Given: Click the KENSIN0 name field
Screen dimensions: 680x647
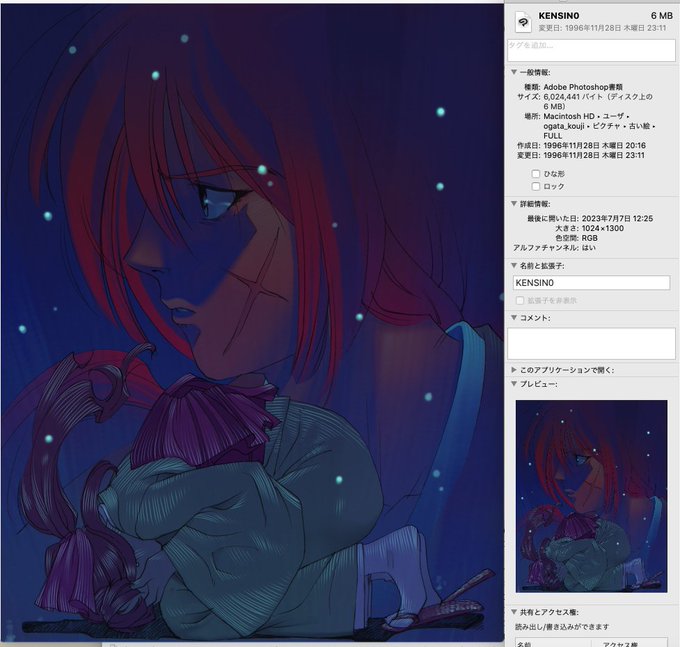Looking at the screenshot, I should pos(591,283).
